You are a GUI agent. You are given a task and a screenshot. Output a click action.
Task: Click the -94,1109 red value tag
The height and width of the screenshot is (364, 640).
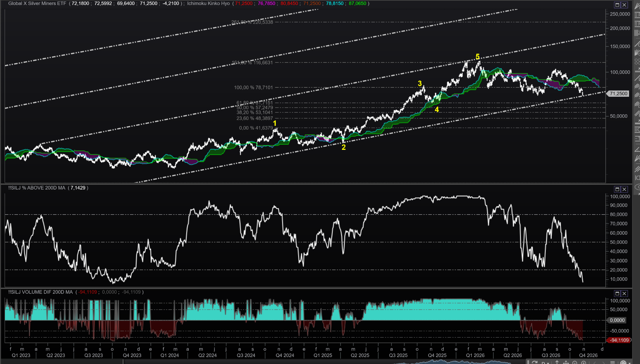coord(619,340)
